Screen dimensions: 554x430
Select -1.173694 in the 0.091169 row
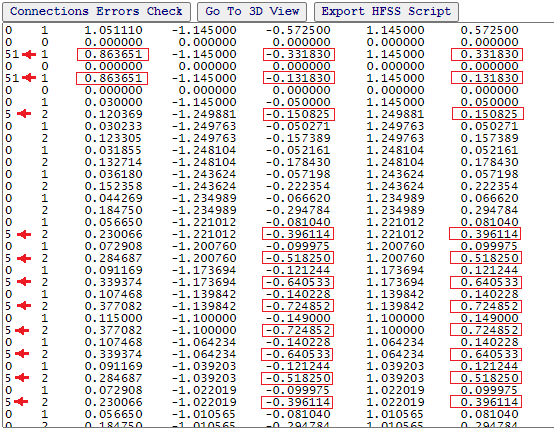[204, 270]
